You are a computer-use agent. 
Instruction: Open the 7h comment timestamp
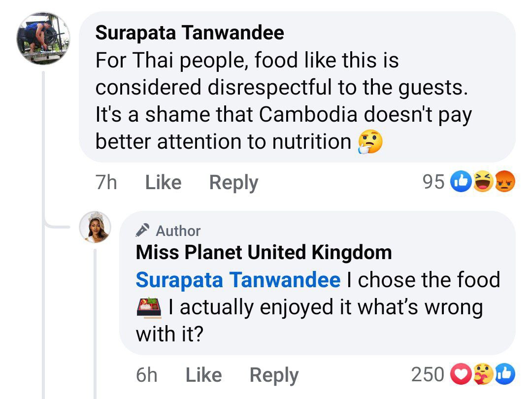(106, 182)
